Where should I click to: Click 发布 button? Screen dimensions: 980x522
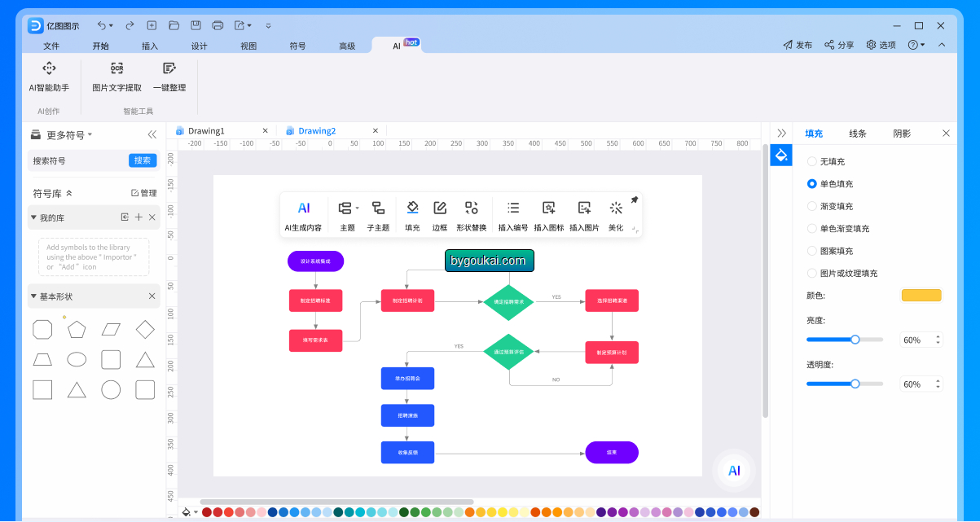pos(798,45)
